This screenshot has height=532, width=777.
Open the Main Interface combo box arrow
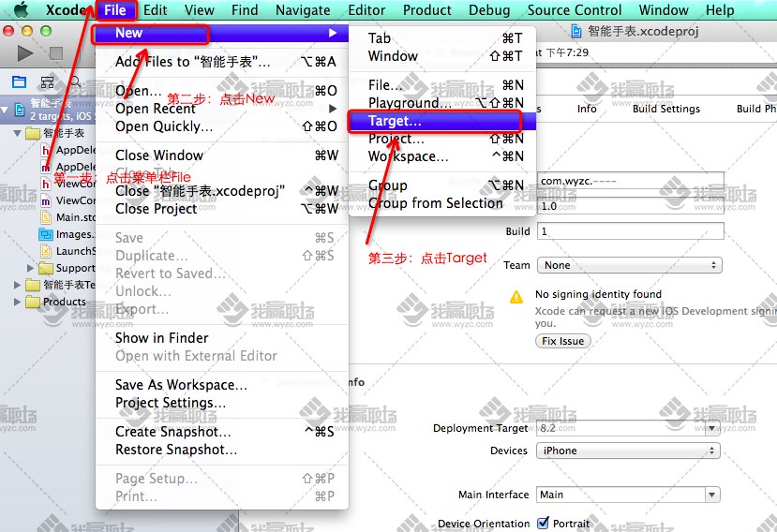712,495
